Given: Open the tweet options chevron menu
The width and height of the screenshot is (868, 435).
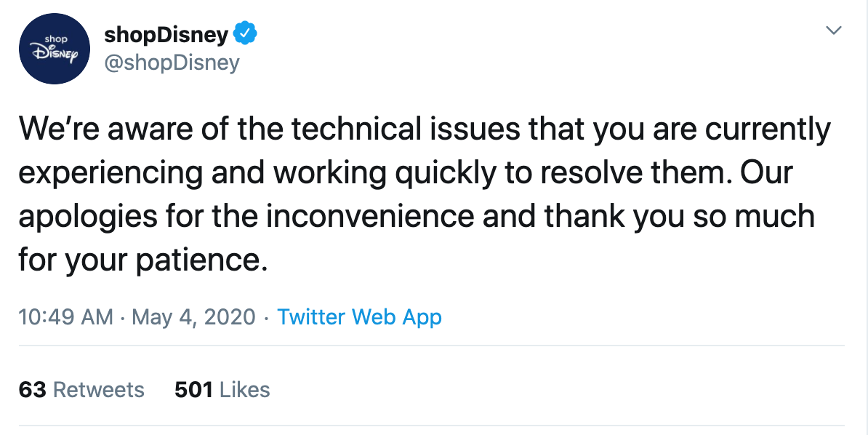Looking at the screenshot, I should pos(834,31).
